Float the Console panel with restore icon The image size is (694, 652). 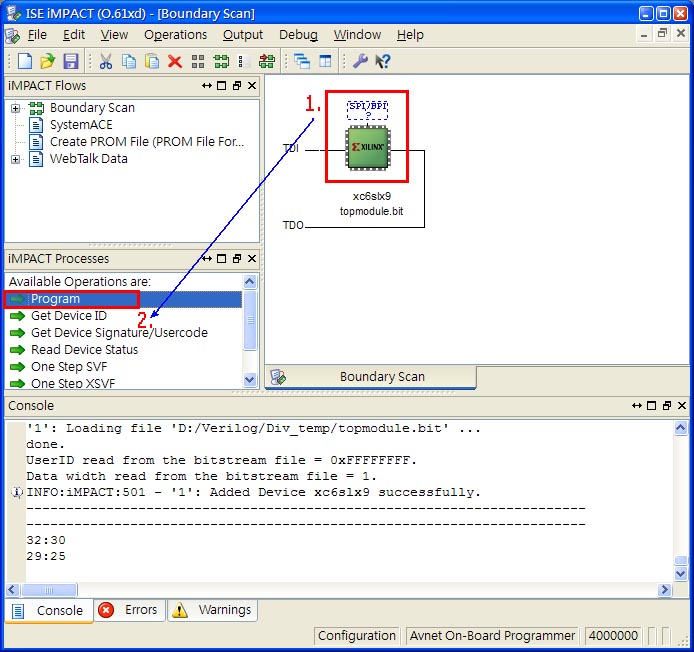[x=667, y=405]
